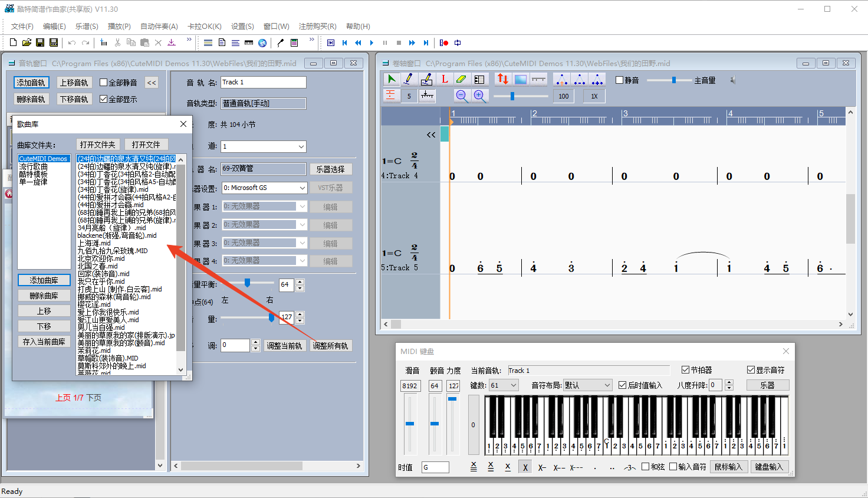Viewport: 868px width, 498px height.
Task: Click the Track 1 name input field
Action: (x=264, y=82)
